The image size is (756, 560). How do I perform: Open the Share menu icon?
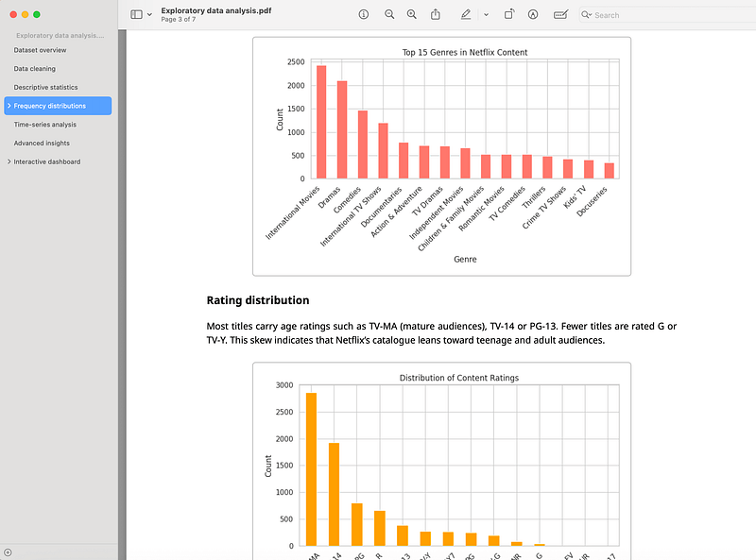coord(436,14)
